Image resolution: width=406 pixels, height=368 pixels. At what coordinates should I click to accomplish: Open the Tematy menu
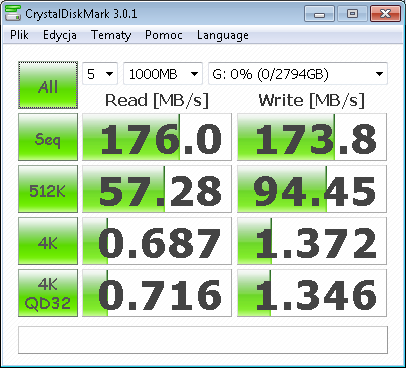pos(111,35)
